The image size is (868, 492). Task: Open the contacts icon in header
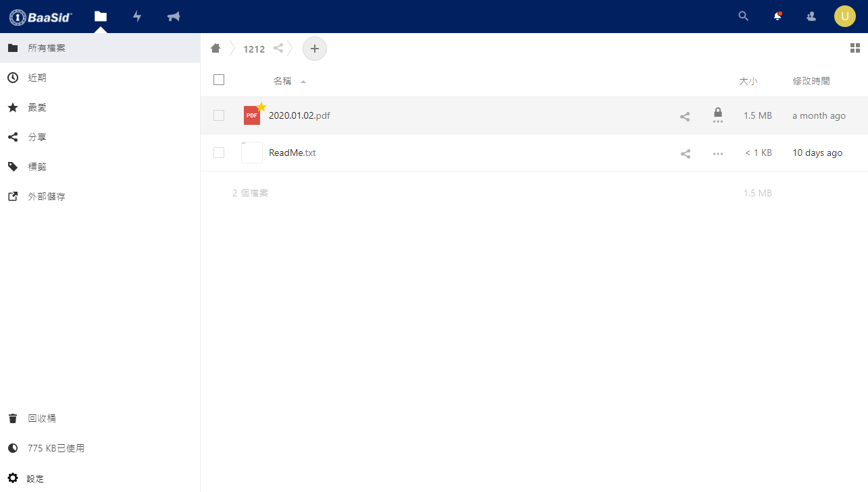[x=811, y=16]
